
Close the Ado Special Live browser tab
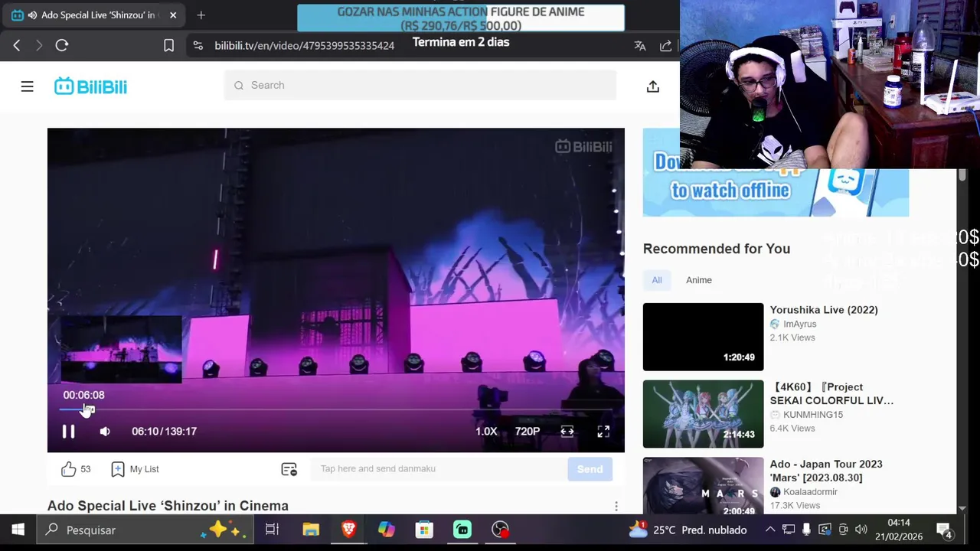coord(173,15)
